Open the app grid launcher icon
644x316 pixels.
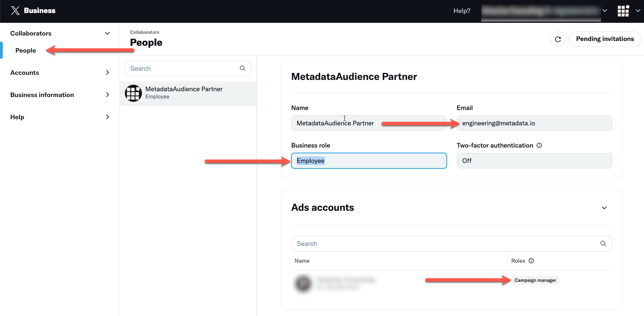pos(623,11)
